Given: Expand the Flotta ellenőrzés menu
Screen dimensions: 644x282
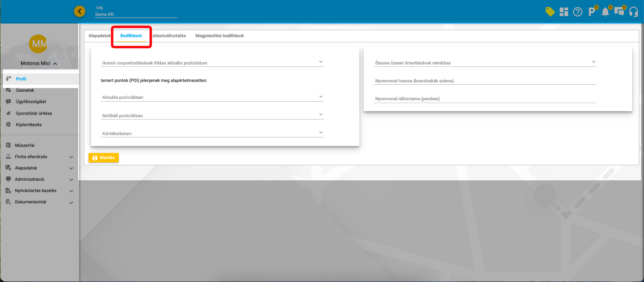Looking at the screenshot, I should coord(40,157).
